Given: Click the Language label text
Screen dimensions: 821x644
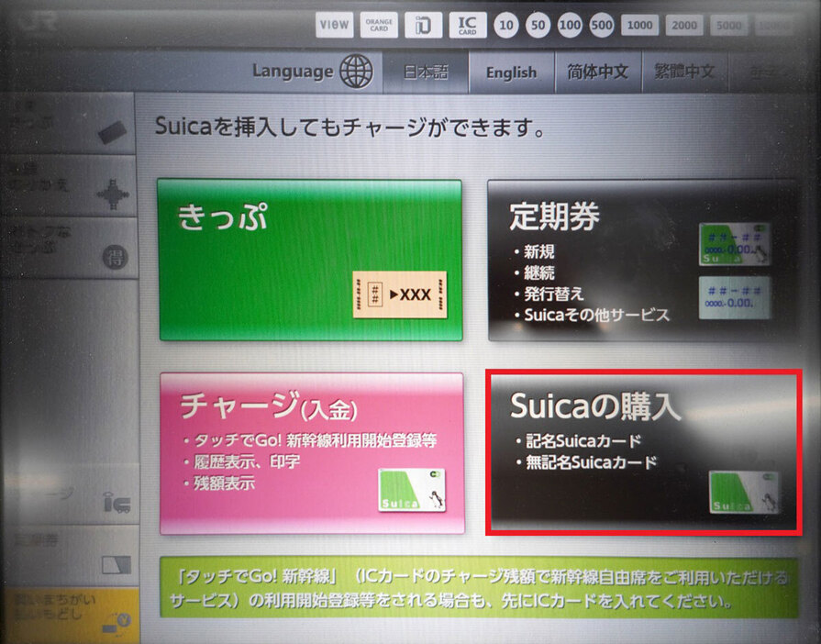Looking at the screenshot, I should tap(293, 72).
